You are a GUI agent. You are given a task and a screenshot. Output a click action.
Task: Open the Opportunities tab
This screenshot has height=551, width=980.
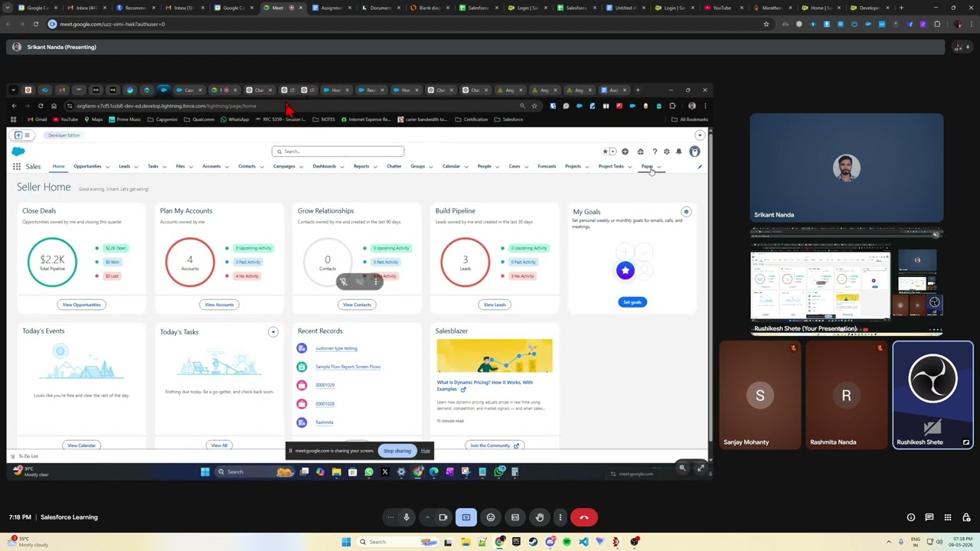coord(87,166)
